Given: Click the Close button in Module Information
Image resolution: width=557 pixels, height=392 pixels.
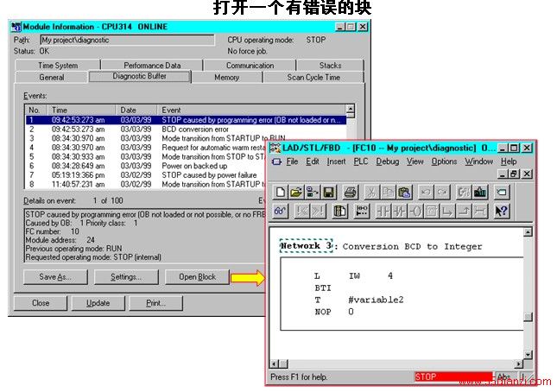Looking at the screenshot, I should [x=41, y=303].
